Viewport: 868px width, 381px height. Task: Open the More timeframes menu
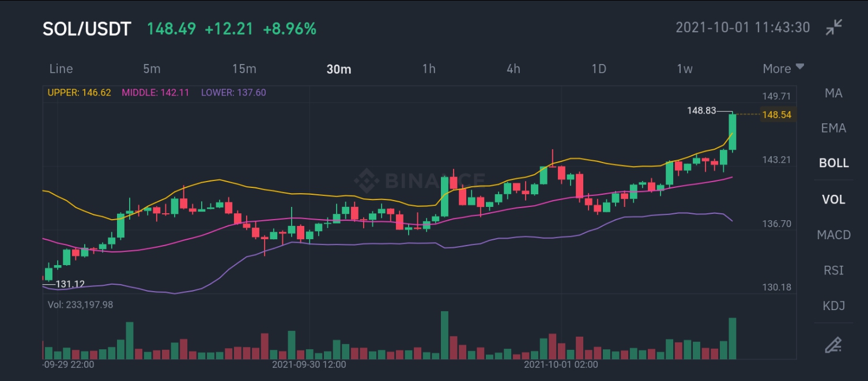click(783, 69)
